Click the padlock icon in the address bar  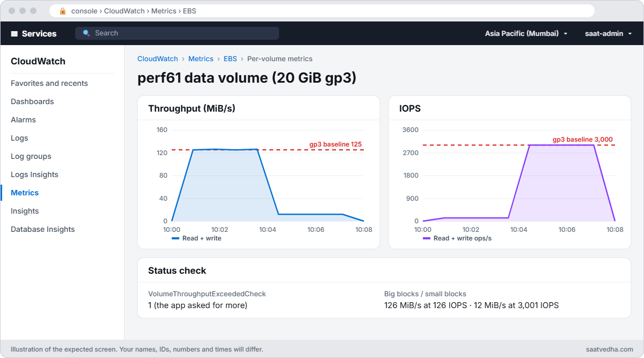click(x=63, y=11)
